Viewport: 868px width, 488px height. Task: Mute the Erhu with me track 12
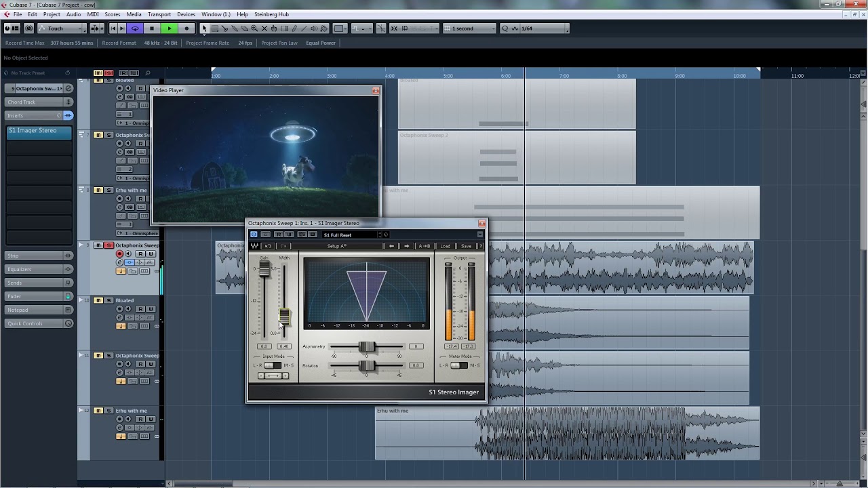click(98, 411)
